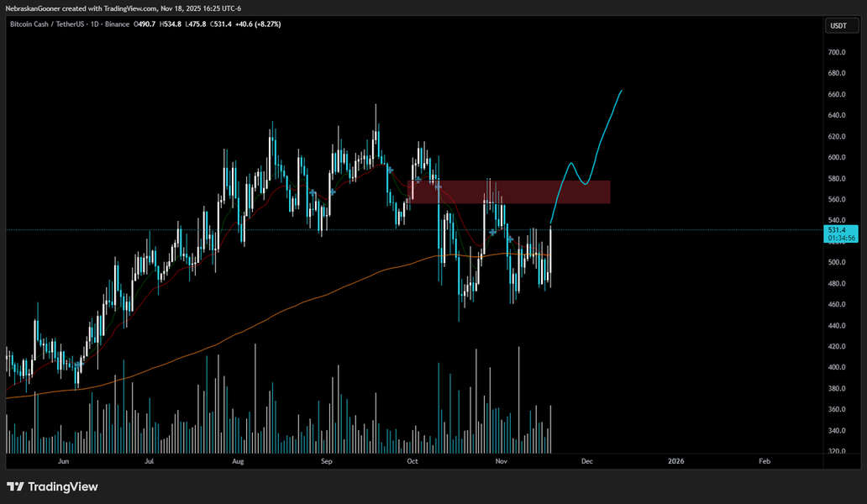Click the 700.0 price axis label
Image resolution: width=867 pixels, height=504 pixels.
point(836,52)
